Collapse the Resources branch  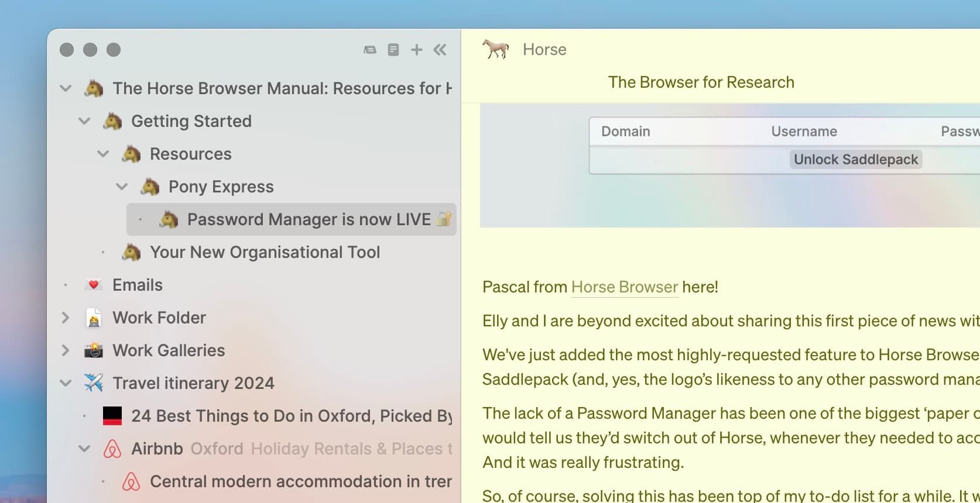[103, 154]
